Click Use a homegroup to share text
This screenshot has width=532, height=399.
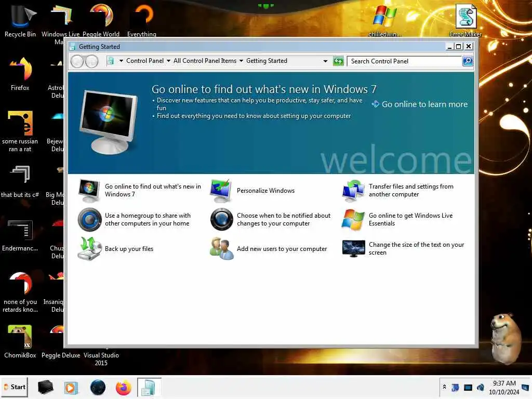tap(148, 220)
